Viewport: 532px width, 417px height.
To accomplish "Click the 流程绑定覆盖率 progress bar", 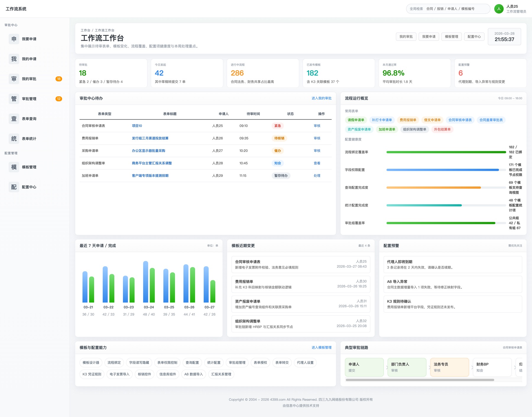I will (446, 152).
